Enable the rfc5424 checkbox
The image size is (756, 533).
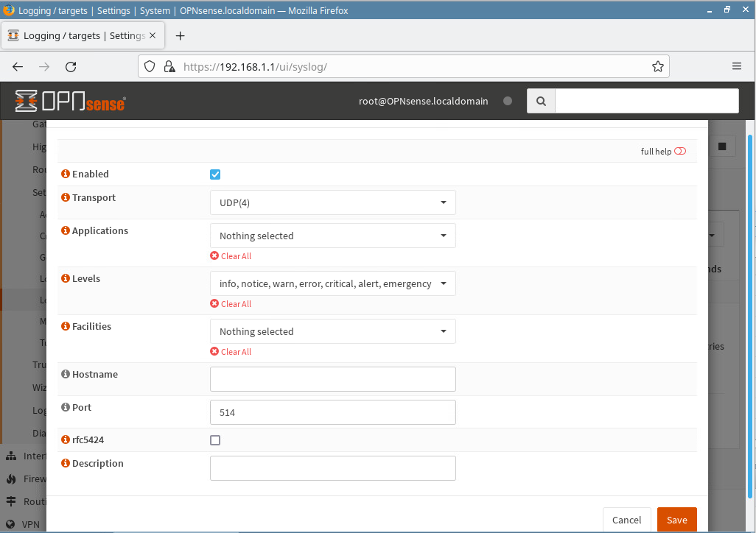tap(215, 440)
